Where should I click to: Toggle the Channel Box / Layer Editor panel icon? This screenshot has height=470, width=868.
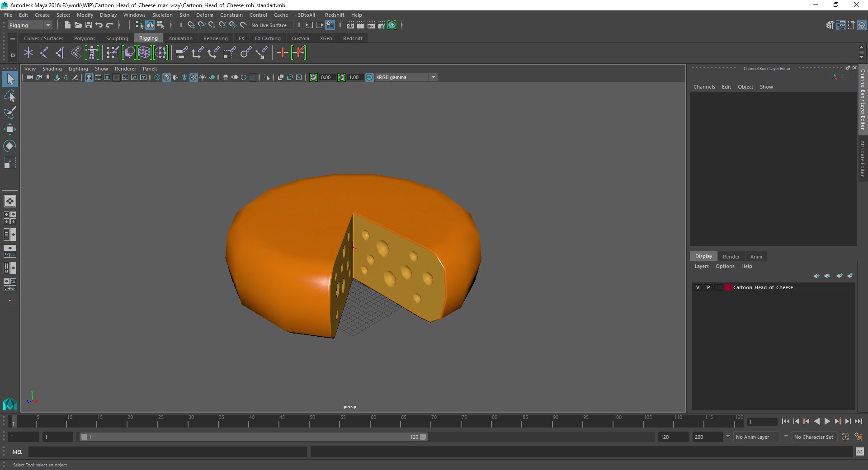tap(862, 25)
